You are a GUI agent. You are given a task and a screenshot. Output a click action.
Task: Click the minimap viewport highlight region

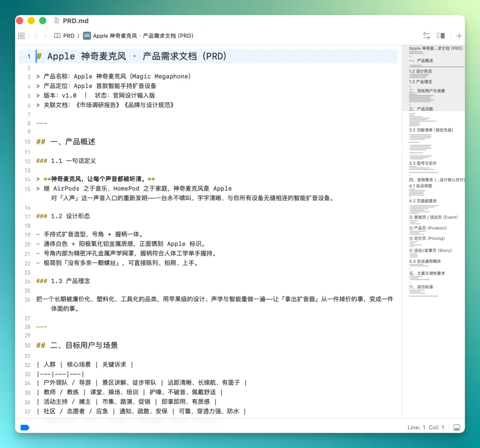pyautogui.click(x=433, y=78)
